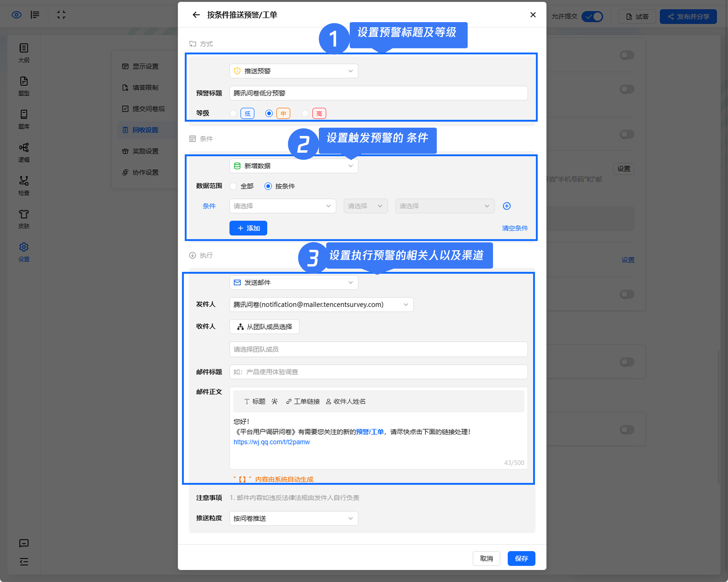728x582 pixels.
Task: Click the background page vertical scrollbar
Action: tap(719, 417)
